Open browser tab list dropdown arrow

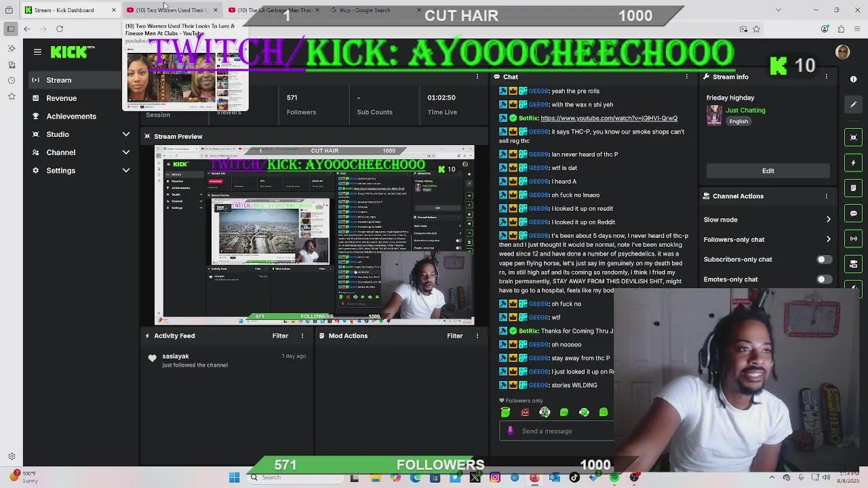[778, 9]
